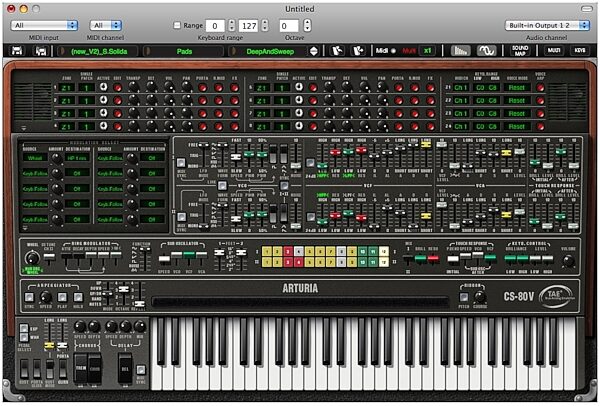Select green memory button 10 in row II

click(x=362, y=262)
